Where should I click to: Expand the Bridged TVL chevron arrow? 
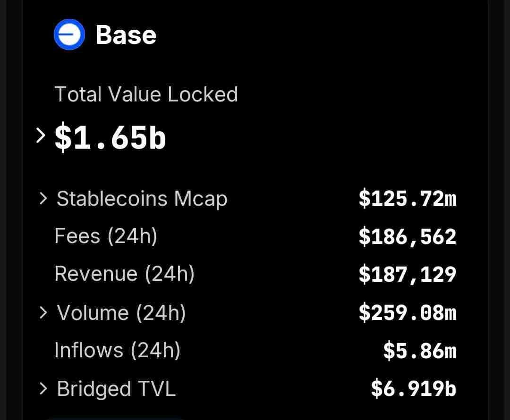[x=43, y=388]
